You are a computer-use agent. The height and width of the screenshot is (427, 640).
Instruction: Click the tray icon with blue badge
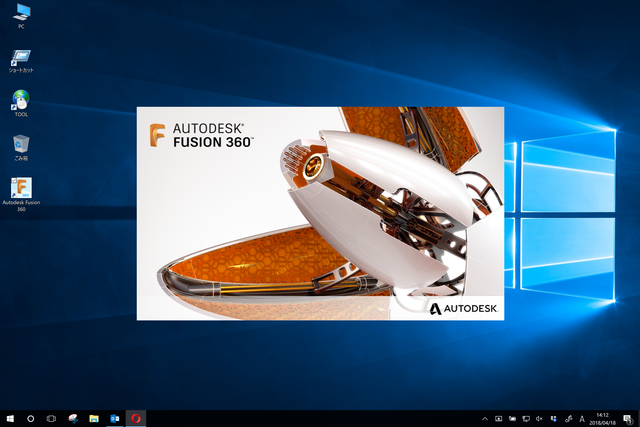(x=553, y=419)
